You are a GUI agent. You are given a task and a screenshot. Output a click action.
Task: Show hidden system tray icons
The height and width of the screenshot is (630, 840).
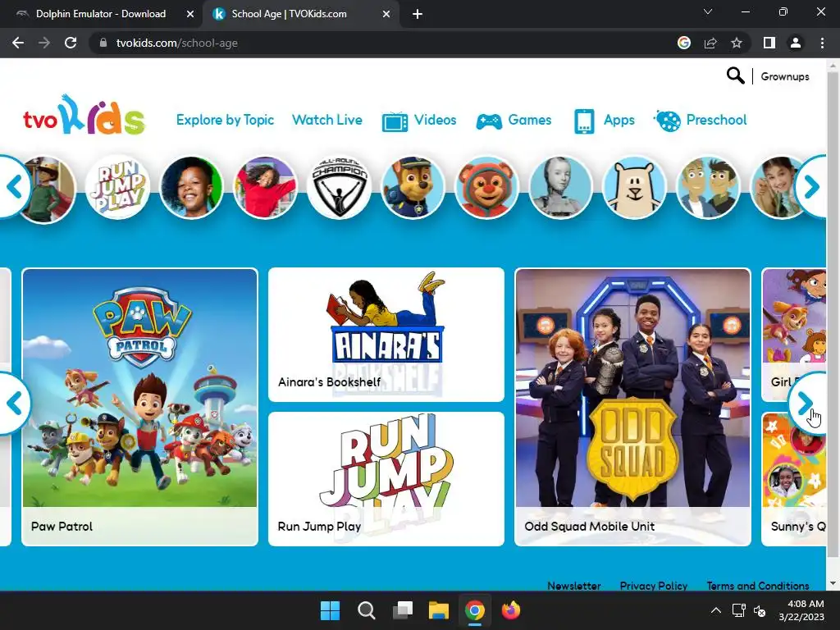coord(715,610)
